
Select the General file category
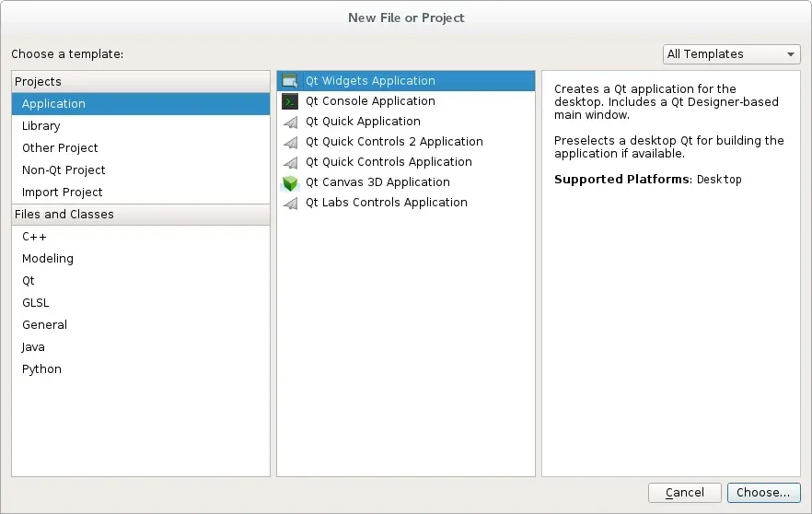pyautogui.click(x=45, y=325)
